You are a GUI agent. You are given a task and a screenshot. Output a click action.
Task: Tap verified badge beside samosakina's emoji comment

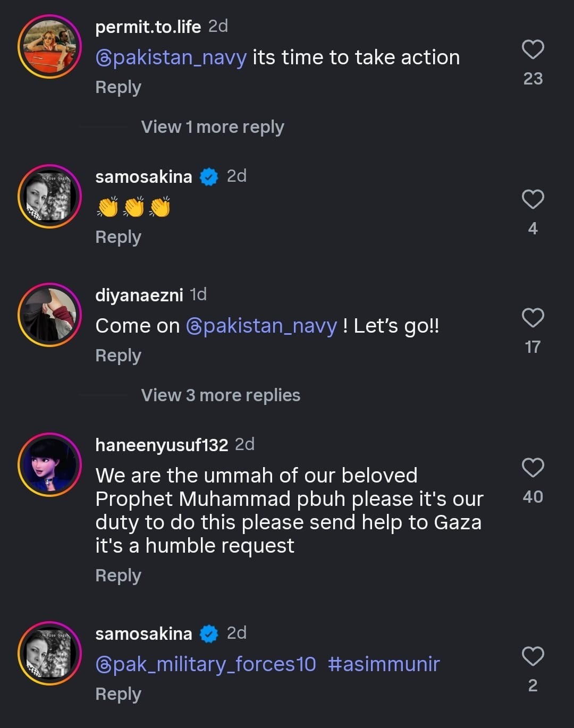click(209, 176)
